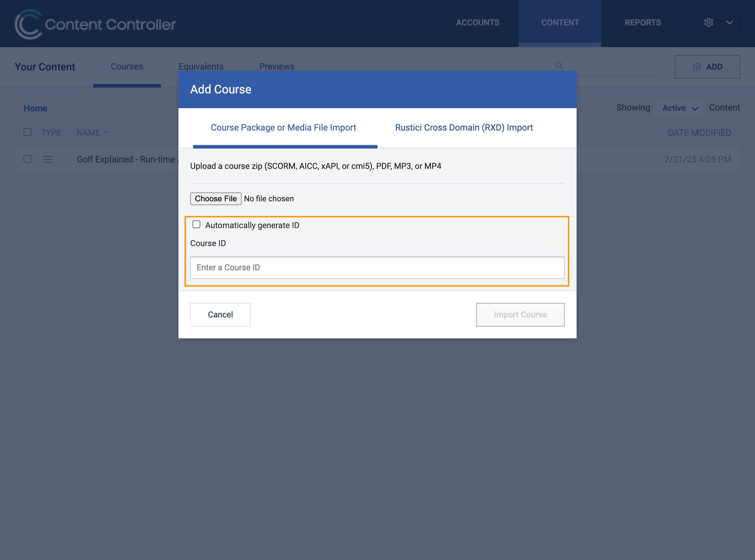755x560 pixels.
Task: Click the search magnifier icon
Action: 559,65
